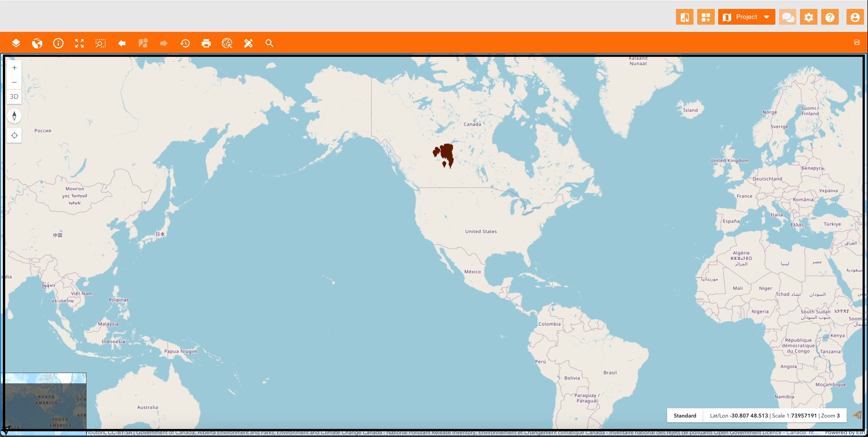Click the Powered by Esri attribution
The height and width of the screenshot is (437, 868).
pyautogui.click(x=845, y=432)
